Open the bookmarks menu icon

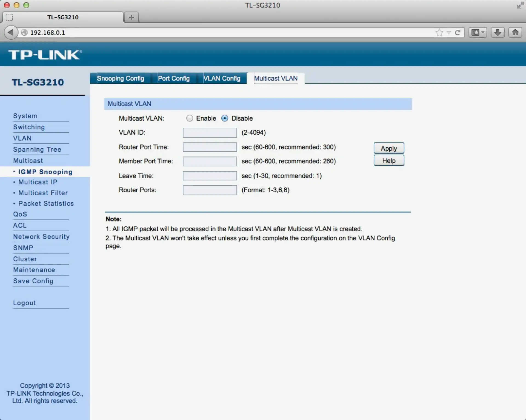pos(478,33)
